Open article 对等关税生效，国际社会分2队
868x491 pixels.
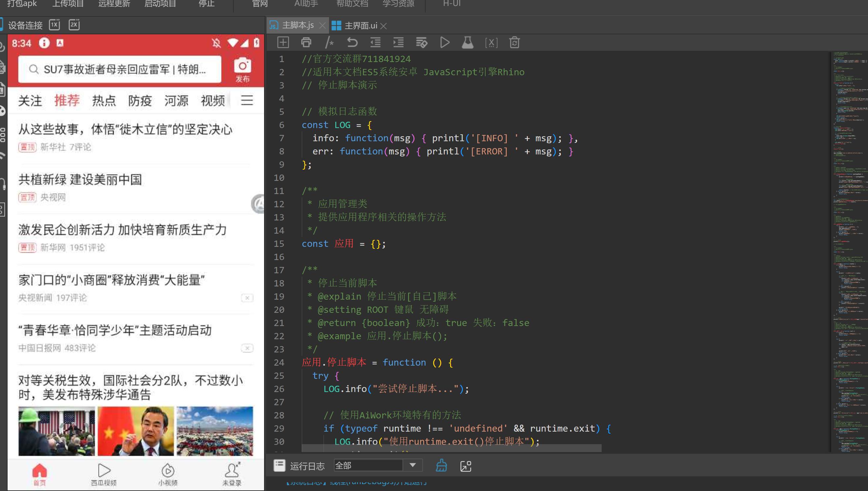(x=131, y=387)
